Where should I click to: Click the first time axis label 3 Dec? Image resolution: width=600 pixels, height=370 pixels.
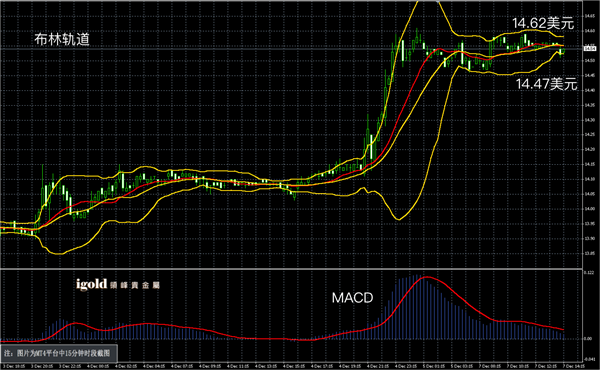[x=14, y=366]
